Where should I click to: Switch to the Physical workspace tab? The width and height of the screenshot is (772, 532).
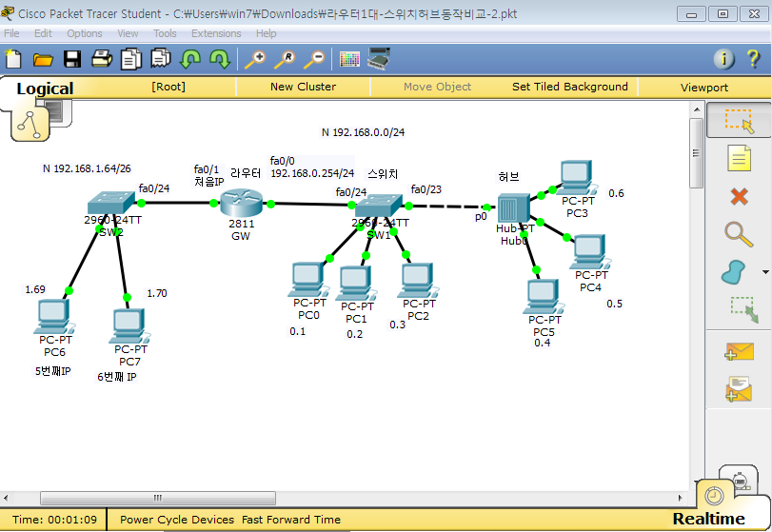click(58, 111)
